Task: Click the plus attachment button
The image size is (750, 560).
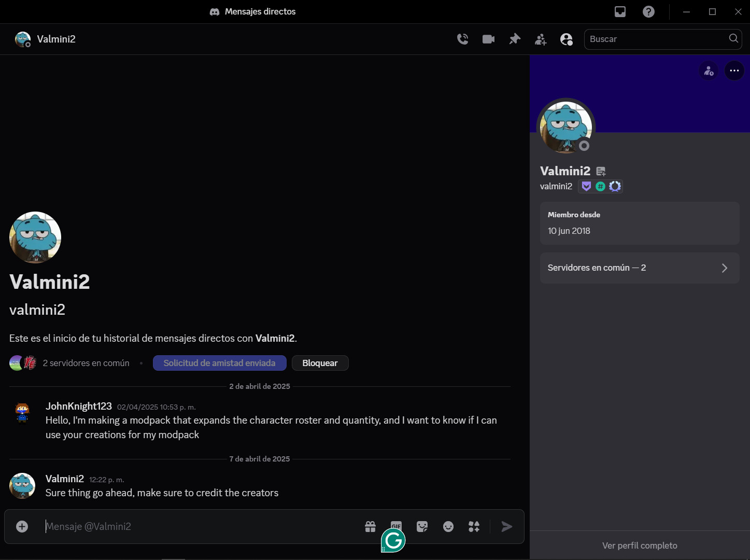Action: click(22, 526)
